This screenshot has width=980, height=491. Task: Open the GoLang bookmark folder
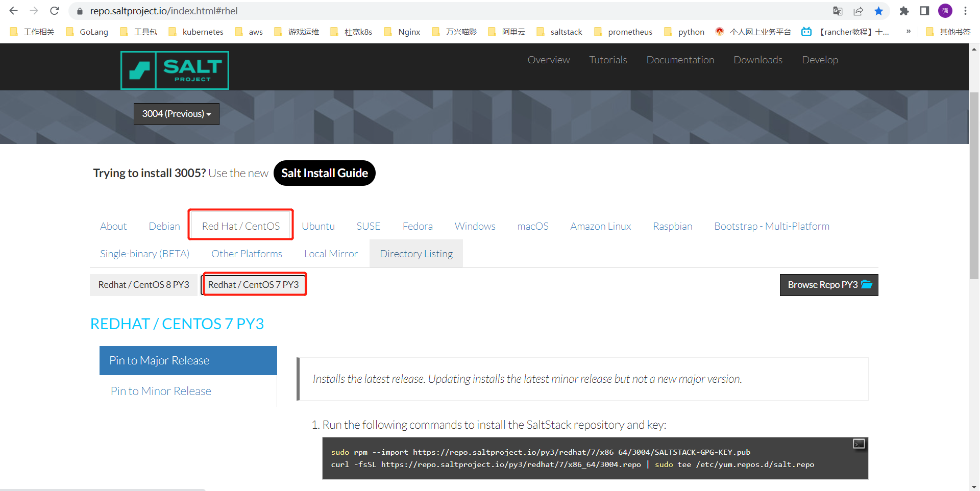(87, 32)
